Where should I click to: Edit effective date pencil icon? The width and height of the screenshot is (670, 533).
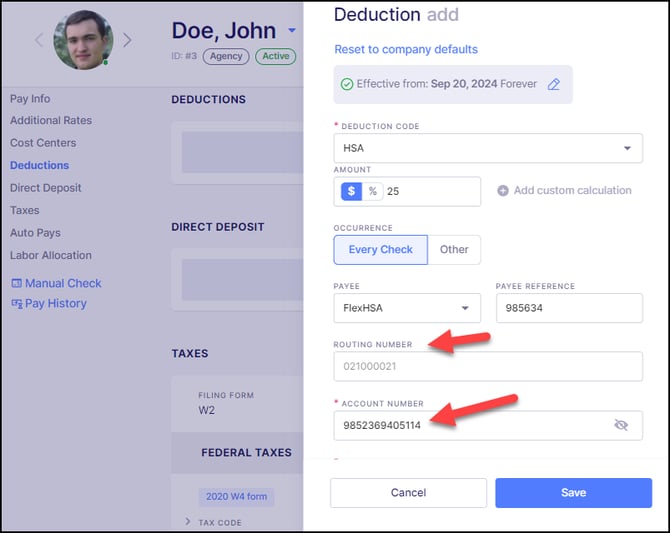[554, 84]
